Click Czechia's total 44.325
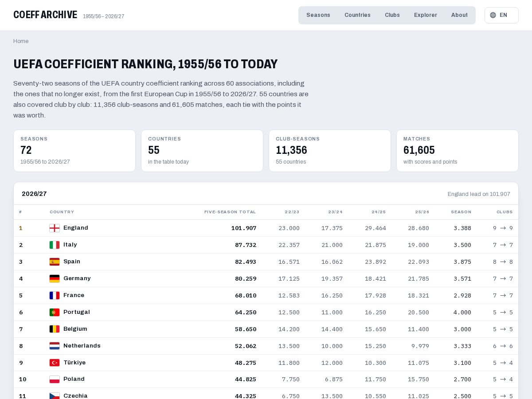The width and height of the screenshot is (532, 399). [x=246, y=396]
